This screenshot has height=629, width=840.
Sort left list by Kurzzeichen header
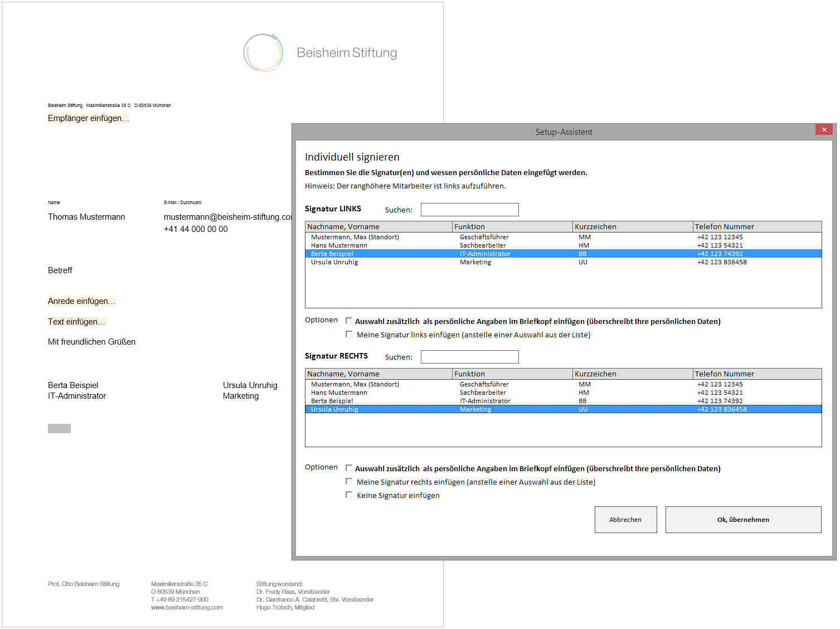(x=633, y=227)
